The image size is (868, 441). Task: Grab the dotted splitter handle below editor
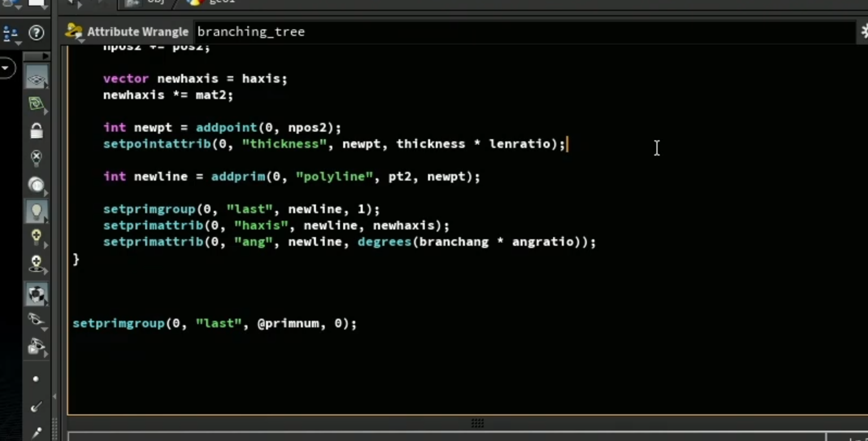point(478,423)
